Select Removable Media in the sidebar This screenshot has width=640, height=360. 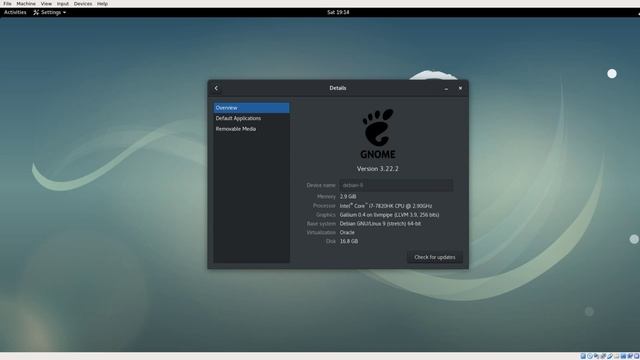251,129
